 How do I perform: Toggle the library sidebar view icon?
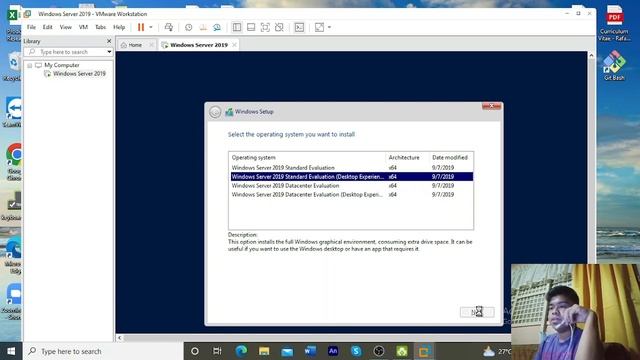[x=237, y=27]
